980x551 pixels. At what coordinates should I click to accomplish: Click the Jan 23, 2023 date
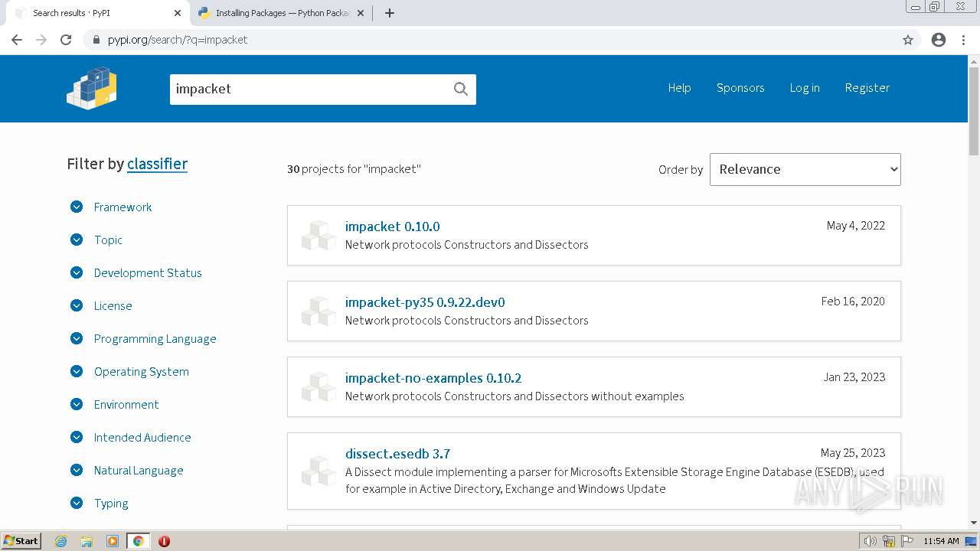[854, 377]
